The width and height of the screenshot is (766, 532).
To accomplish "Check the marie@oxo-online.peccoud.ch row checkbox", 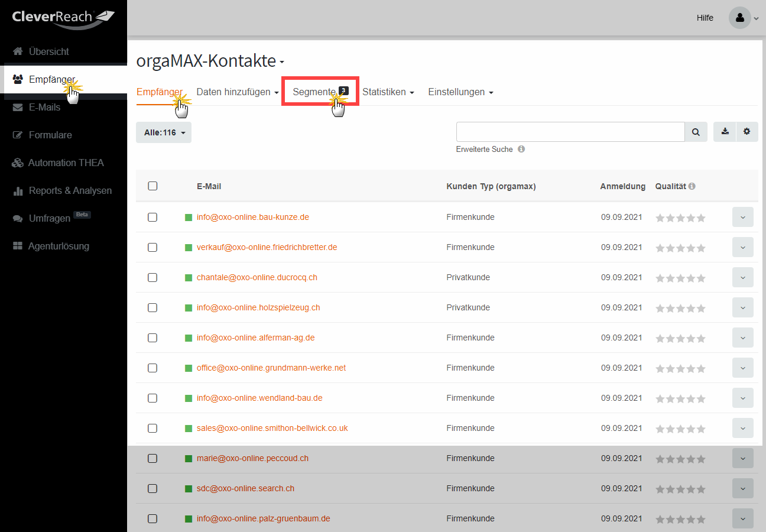I will coord(152,458).
